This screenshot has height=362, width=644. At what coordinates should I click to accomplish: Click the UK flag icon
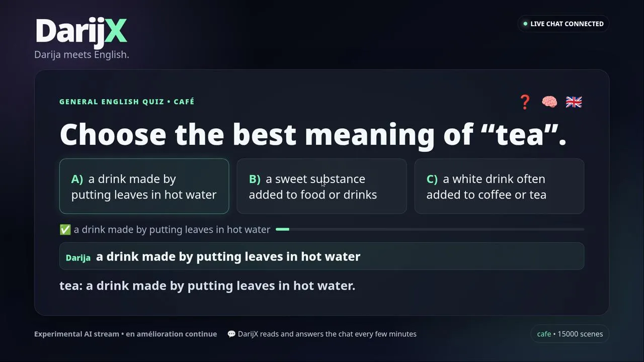(574, 102)
